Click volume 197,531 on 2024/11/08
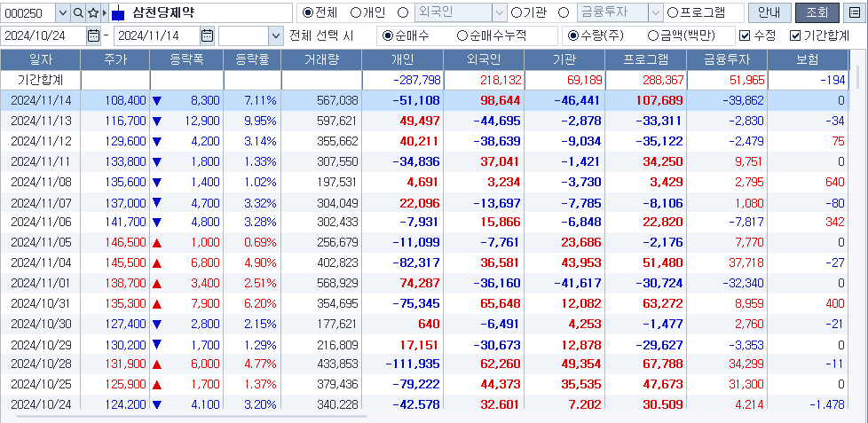The width and height of the screenshot is (868, 423). click(x=337, y=182)
